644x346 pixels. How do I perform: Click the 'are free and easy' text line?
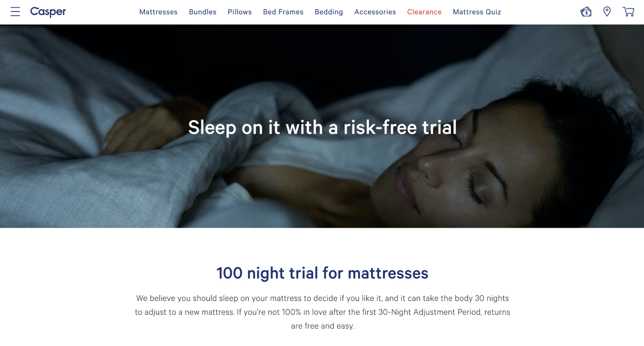322,326
